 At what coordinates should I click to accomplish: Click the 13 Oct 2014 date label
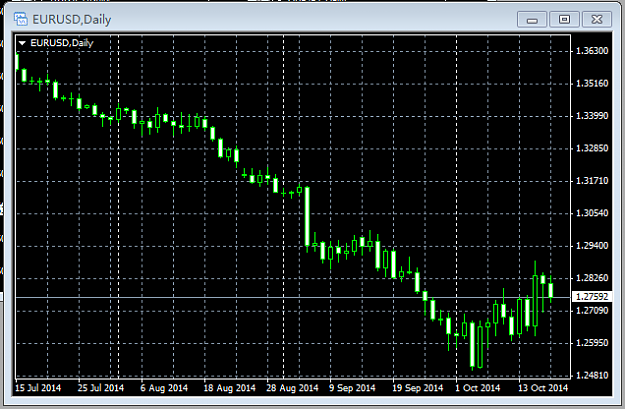(x=543, y=387)
